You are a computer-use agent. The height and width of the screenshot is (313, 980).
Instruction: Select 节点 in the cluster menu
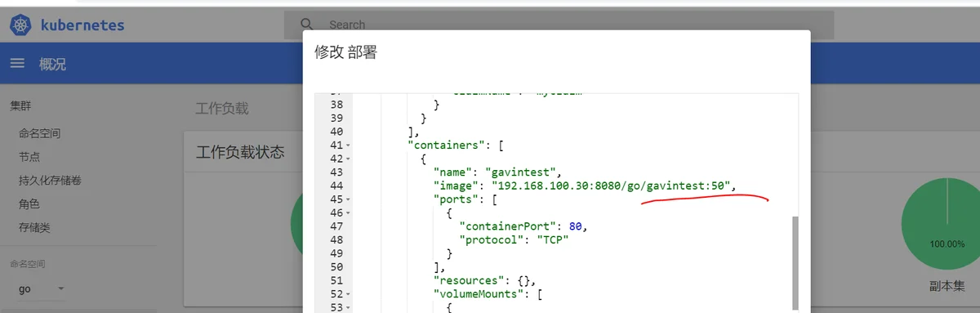29,157
